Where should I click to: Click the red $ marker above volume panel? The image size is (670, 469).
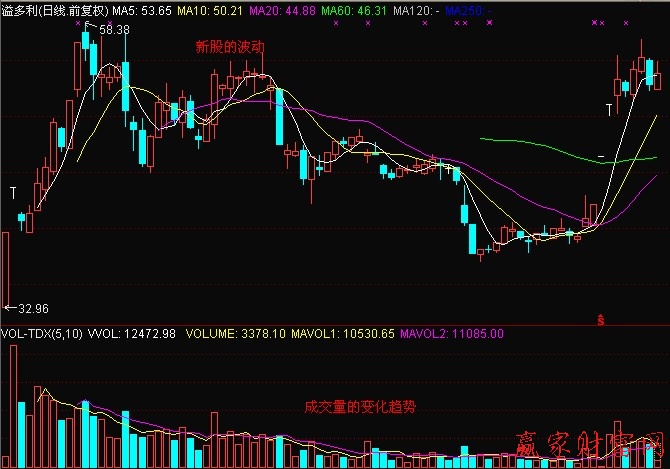click(x=601, y=319)
